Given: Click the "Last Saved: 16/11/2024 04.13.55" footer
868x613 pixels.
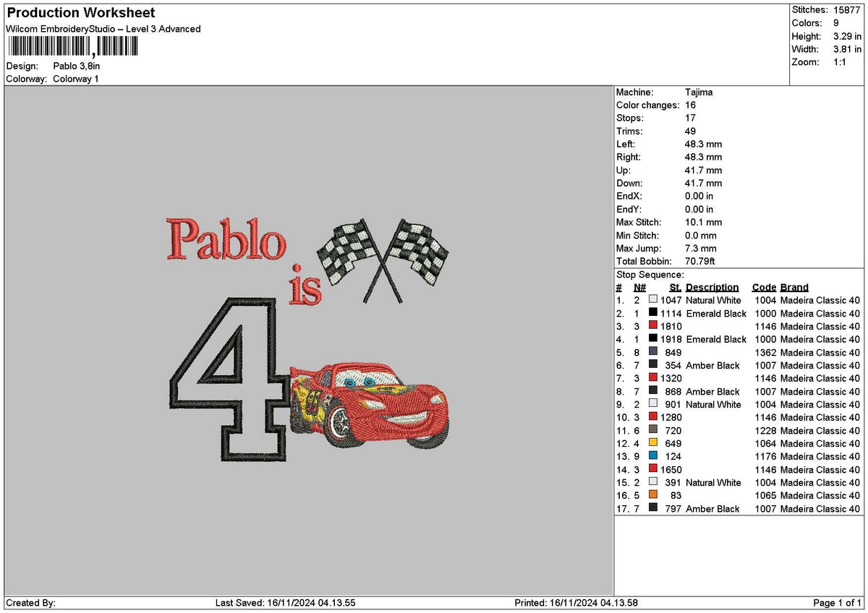Looking at the screenshot, I should (x=286, y=603).
